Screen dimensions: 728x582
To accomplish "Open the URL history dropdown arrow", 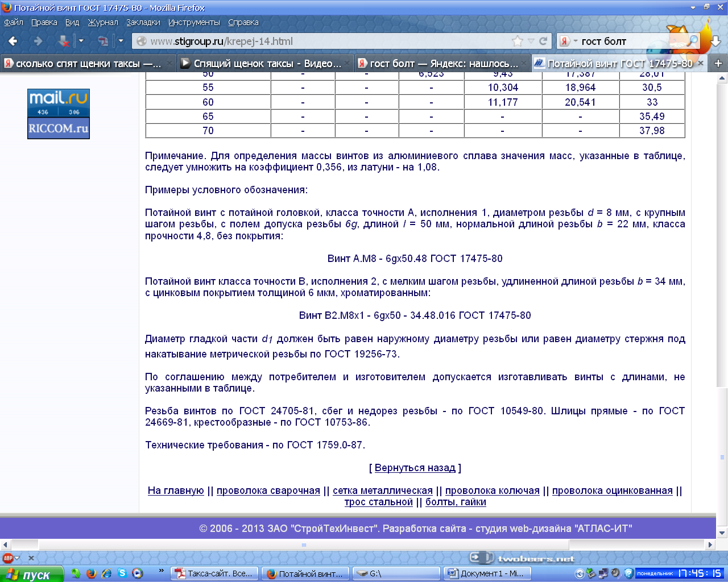I will (531, 41).
